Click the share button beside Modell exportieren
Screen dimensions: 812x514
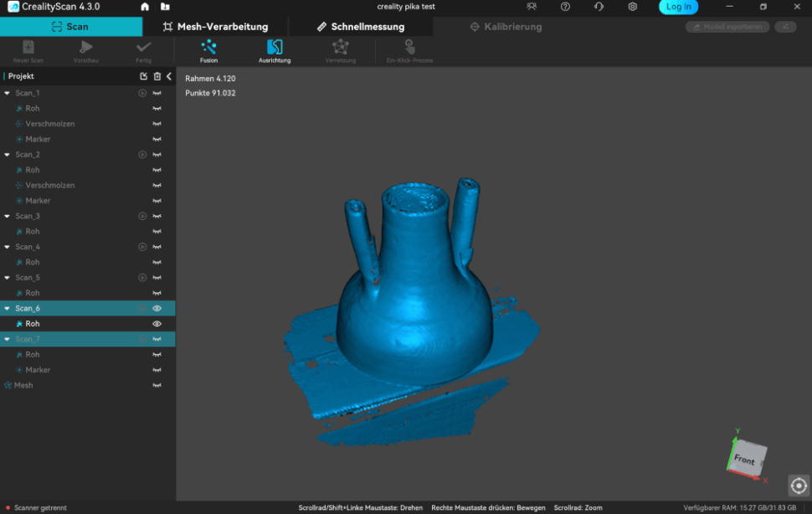click(x=785, y=27)
